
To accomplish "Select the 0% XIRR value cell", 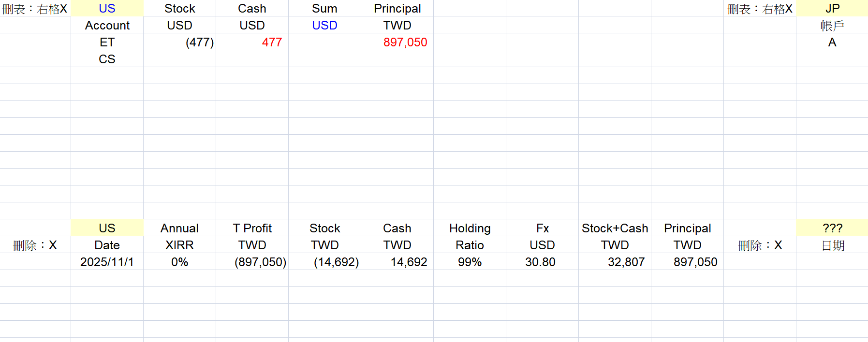I will (179, 262).
